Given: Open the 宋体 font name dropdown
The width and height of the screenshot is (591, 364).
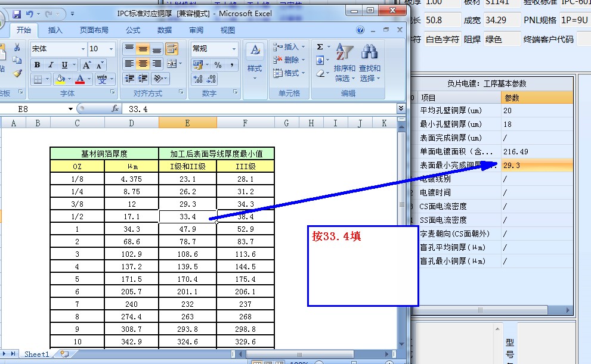Looking at the screenshot, I should pyautogui.click(x=83, y=49).
